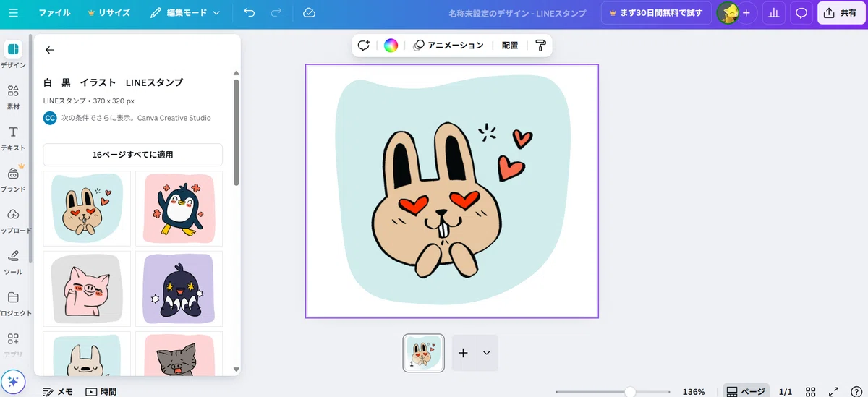The height and width of the screenshot is (397, 868).
Task: Adjust the zoom slider
Action: coord(629,391)
